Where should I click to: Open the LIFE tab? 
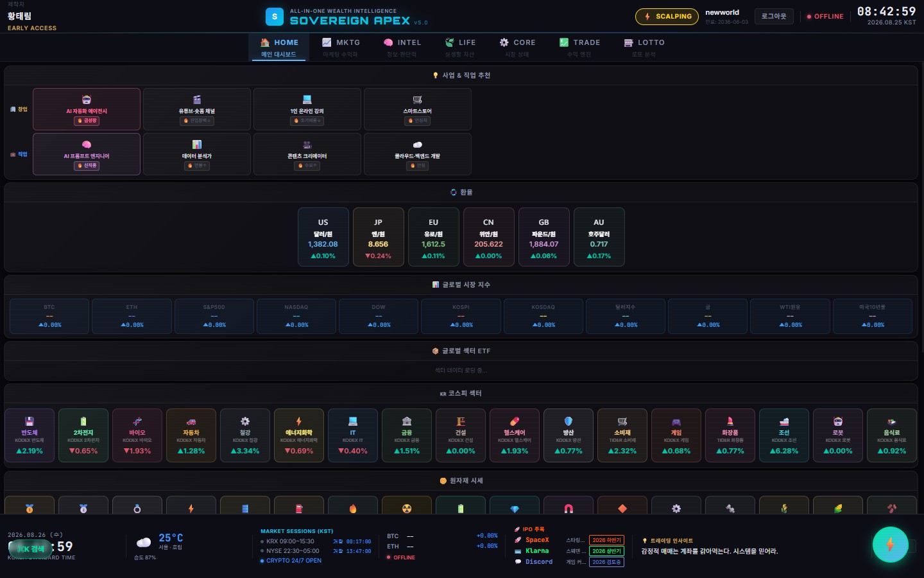460,48
